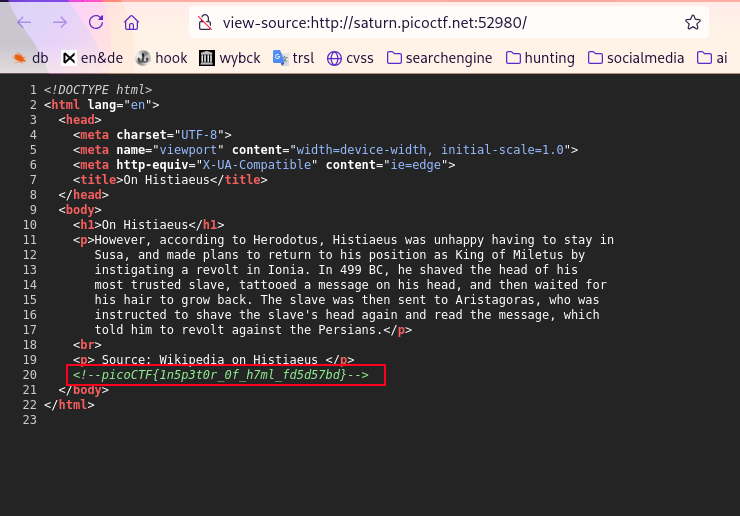Expand the hunting bookmarks folder
The image size is (740, 516).
(540, 58)
